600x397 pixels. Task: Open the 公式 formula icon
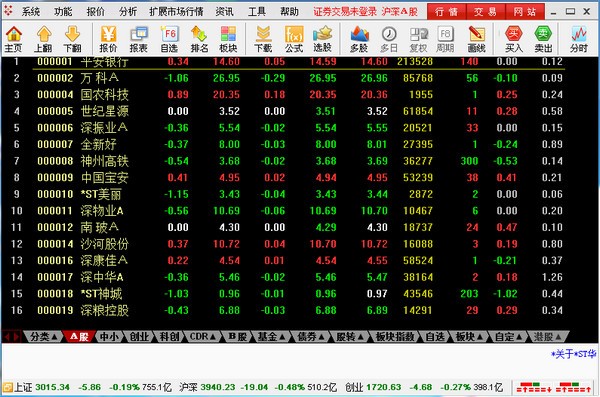[294, 39]
